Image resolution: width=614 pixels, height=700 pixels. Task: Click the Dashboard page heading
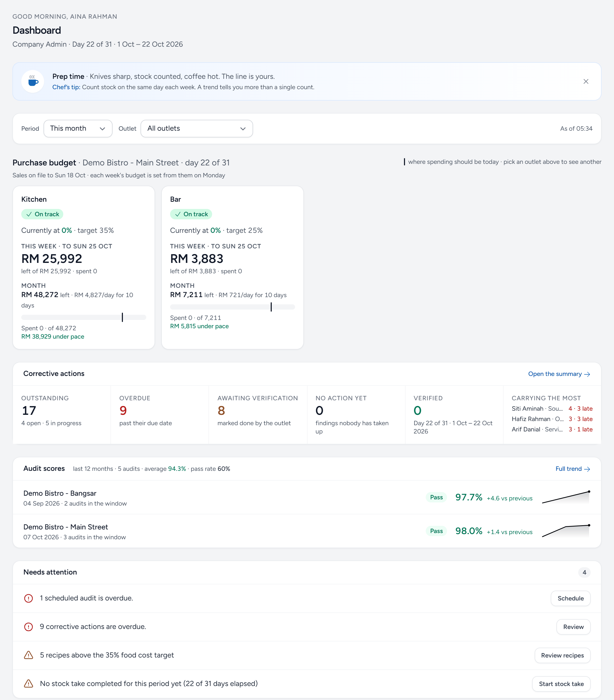(x=37, y=30)
